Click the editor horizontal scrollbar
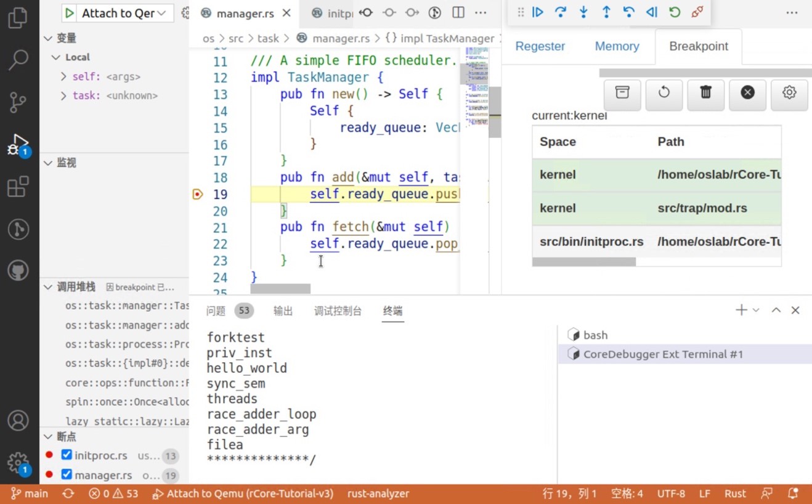 click(280, 288)
